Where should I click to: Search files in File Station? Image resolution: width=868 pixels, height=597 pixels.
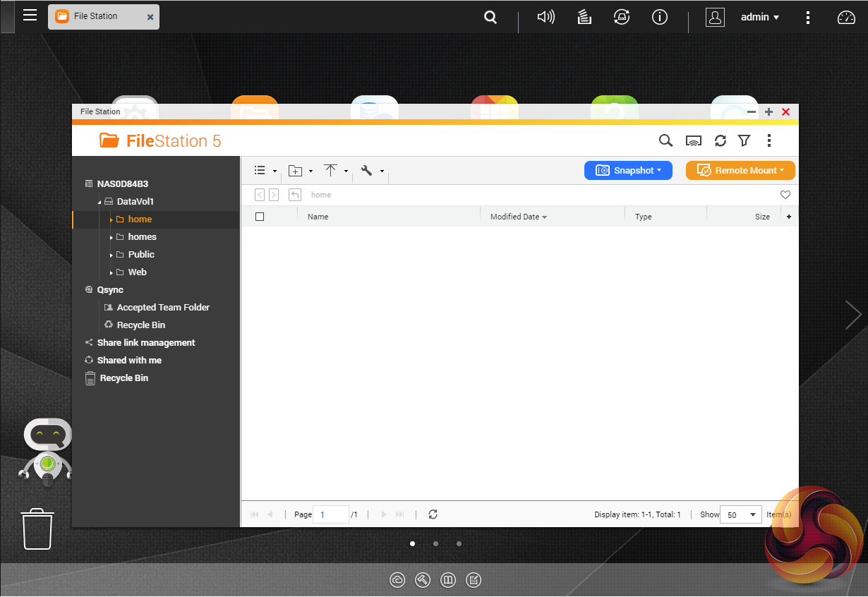click(x=665, y=140)
